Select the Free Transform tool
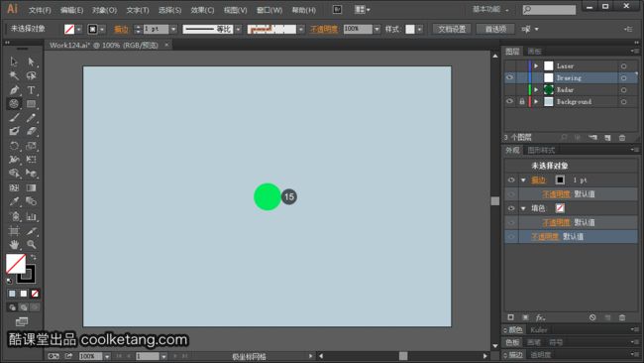This screenshot has width=644, height=363. (31, 160)
